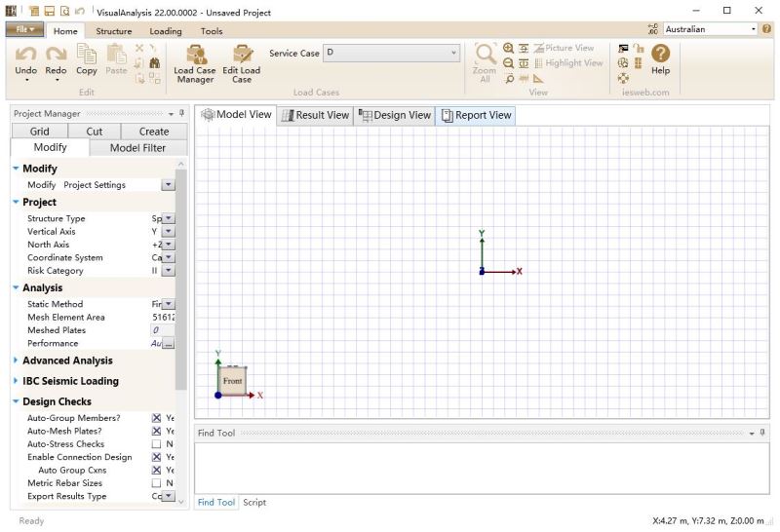
Task: Click the Mesh Element Area value field
Action: [x=163, y=318]
